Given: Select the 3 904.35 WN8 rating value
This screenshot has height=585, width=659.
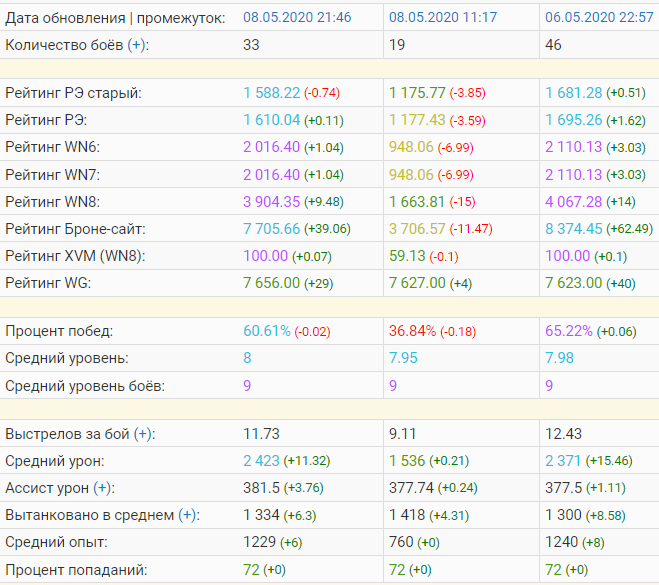Looking at the screenshot, I should [272, 201].
